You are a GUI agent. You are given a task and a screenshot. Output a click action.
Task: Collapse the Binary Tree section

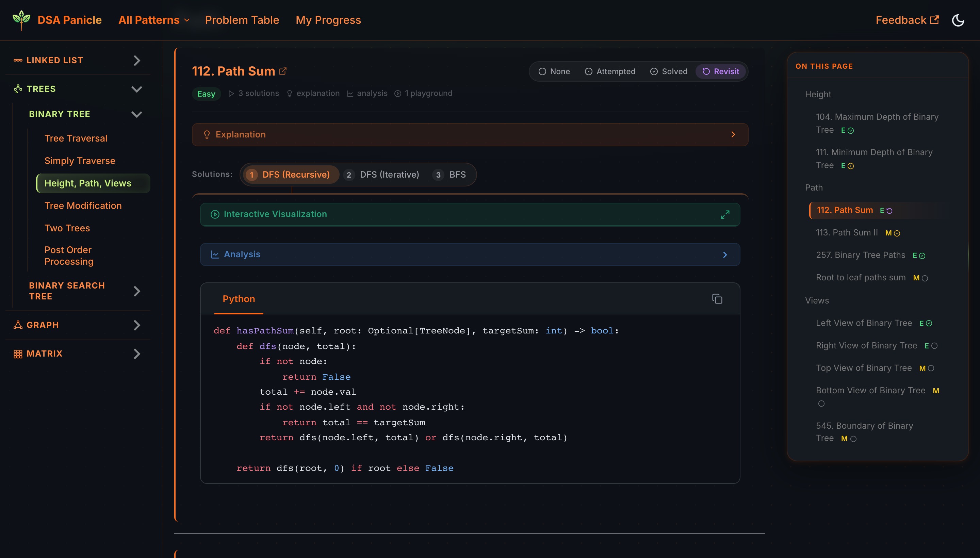[x=137, y=114]
